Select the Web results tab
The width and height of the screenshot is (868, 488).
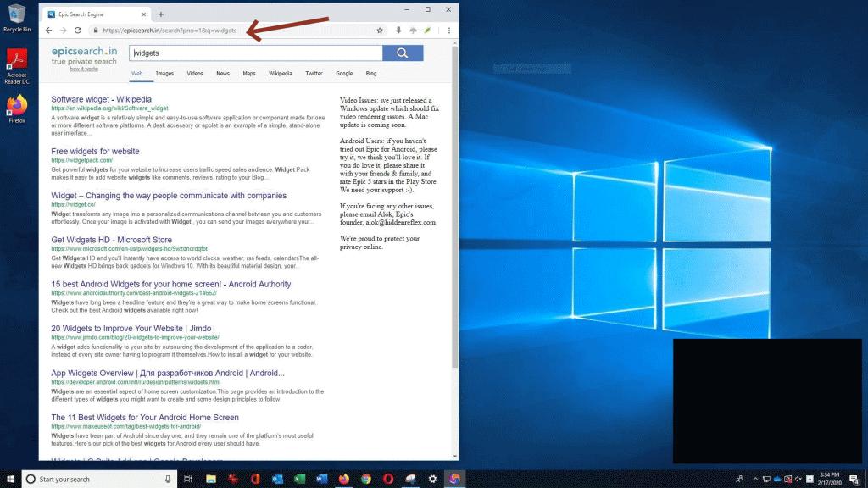pos(136,73)
